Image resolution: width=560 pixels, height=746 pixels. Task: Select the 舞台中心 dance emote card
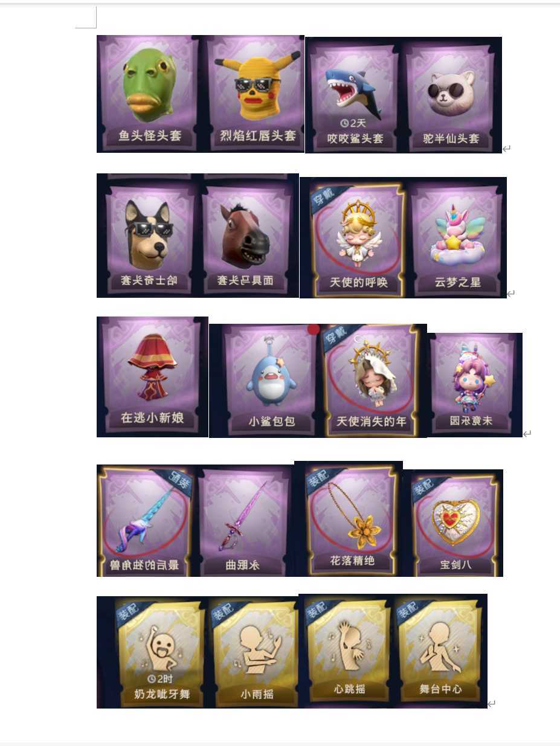pyautogui.click(x=440, y=650)
